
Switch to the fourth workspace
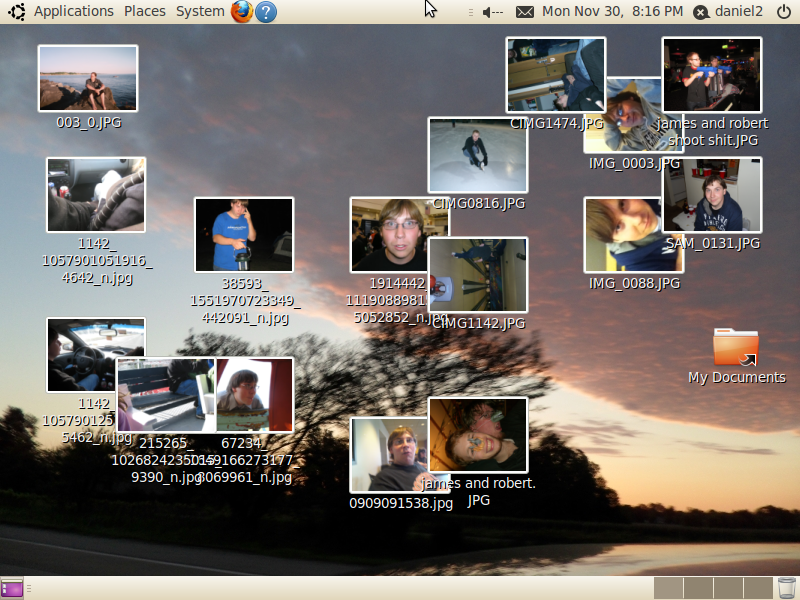click(758, 588)
